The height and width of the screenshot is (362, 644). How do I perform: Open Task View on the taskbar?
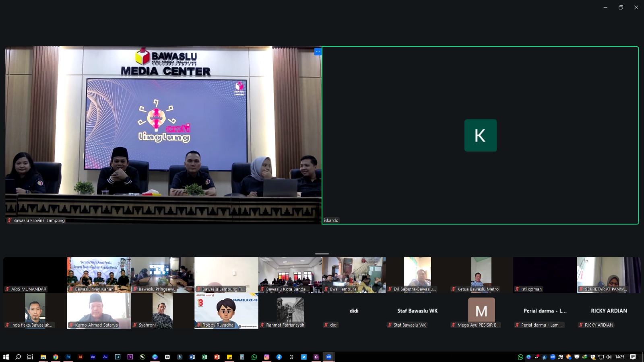[30, 357]
